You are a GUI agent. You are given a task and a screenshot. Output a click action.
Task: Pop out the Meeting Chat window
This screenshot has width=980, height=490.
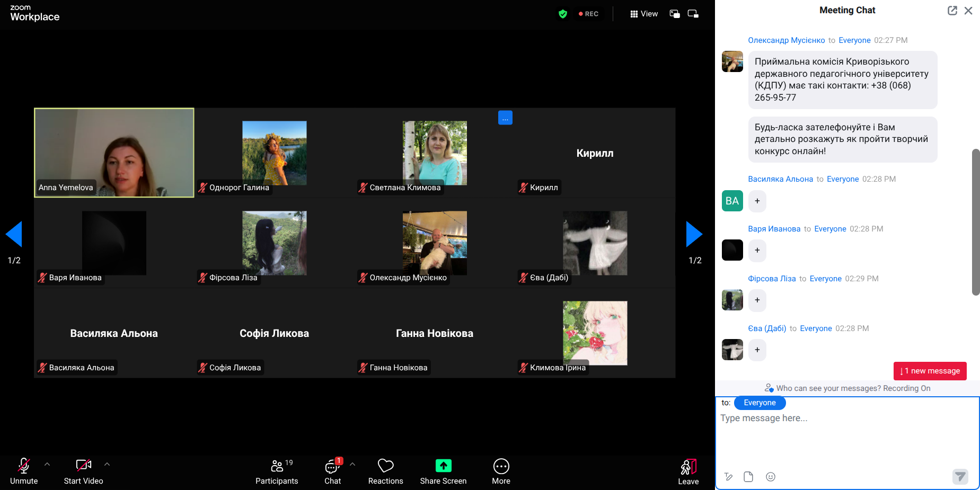click(x=952, y=11)
